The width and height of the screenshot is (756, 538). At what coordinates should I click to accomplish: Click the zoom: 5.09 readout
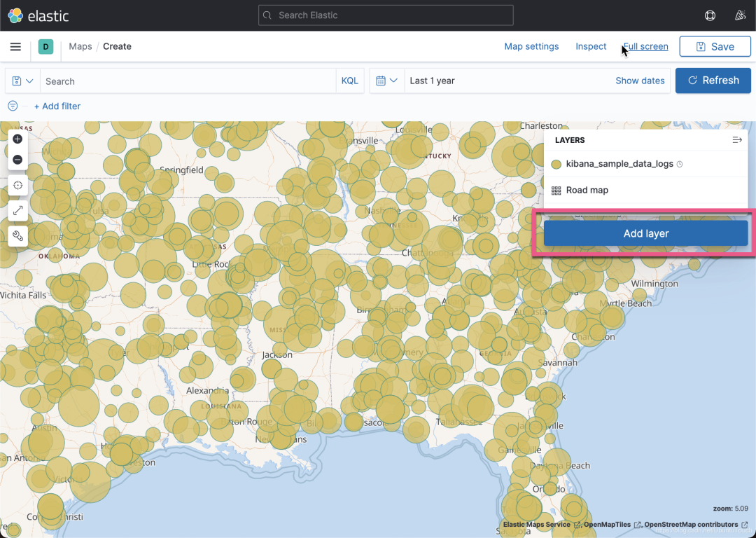pos(730,509)
